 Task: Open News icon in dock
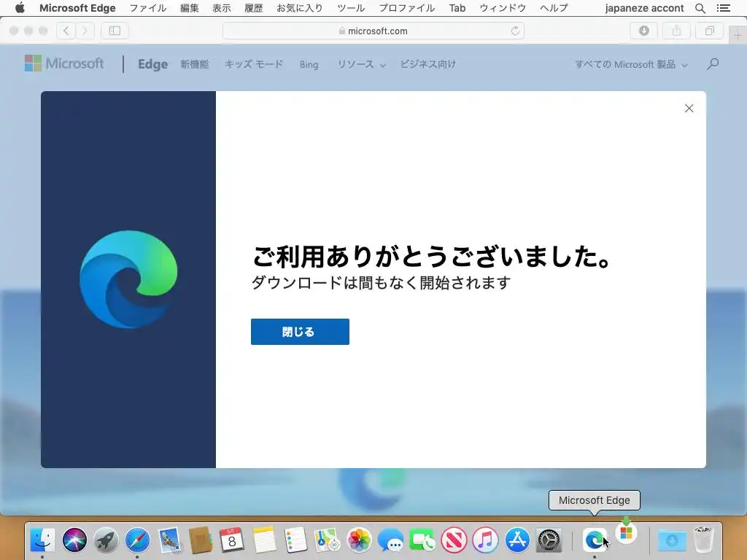pyautogui.click(x=454, y=540)
